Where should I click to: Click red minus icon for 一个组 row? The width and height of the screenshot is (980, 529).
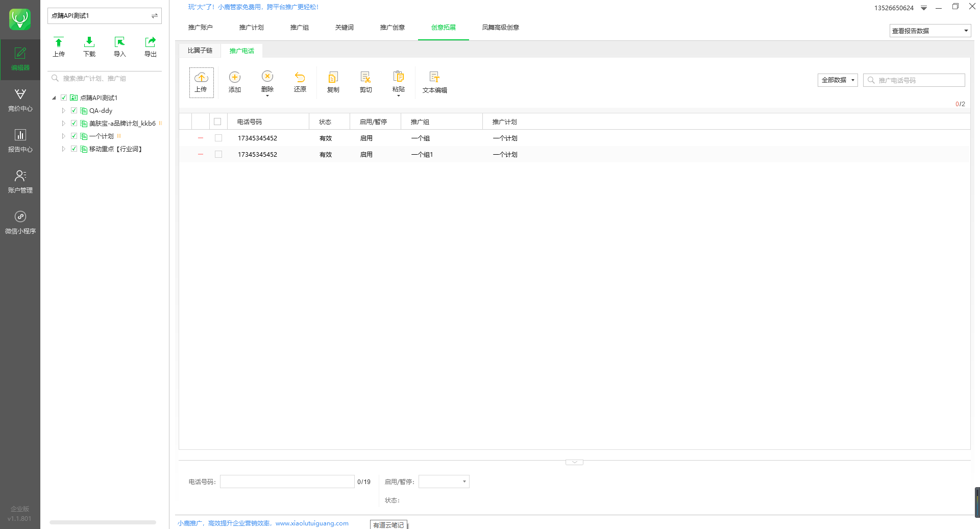click(201, 138)
